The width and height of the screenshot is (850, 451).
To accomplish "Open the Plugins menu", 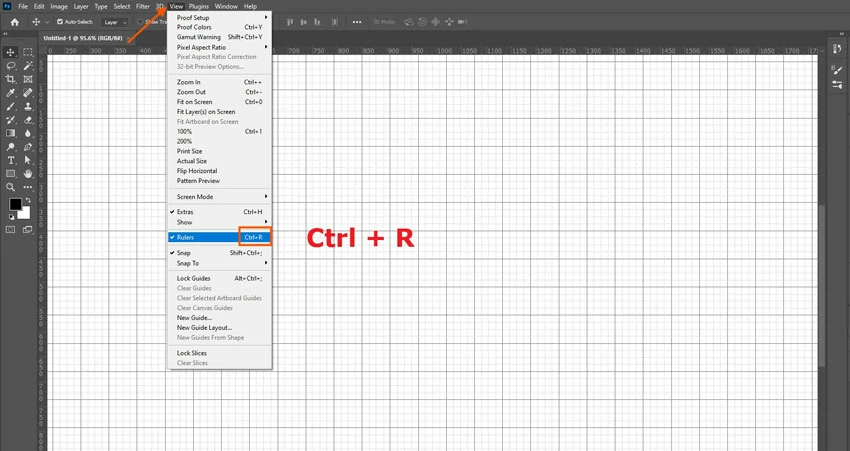I will coord(199,6).
